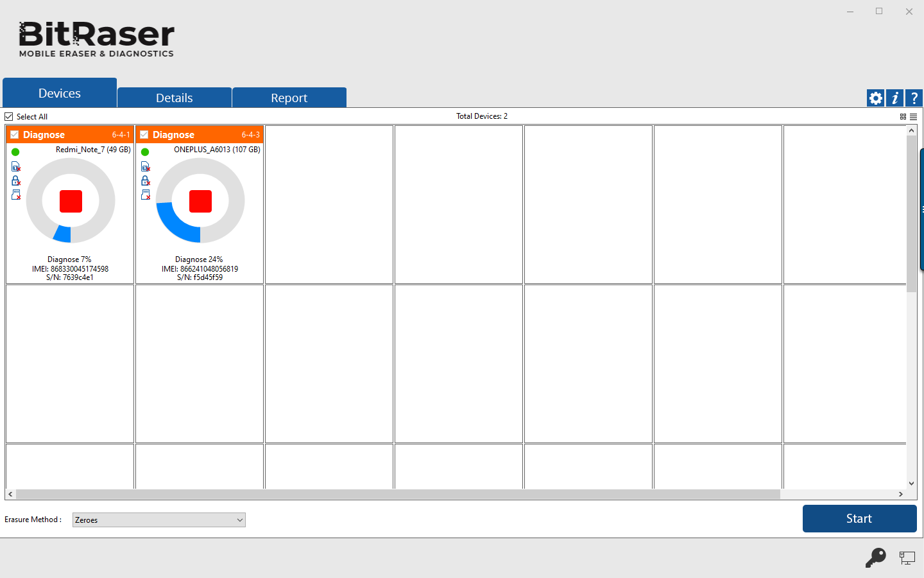Click 'Diagnose 24%' status text
The height and width of the screenshot is (578, 924).
pyautogui.click(x=199, y=259)
